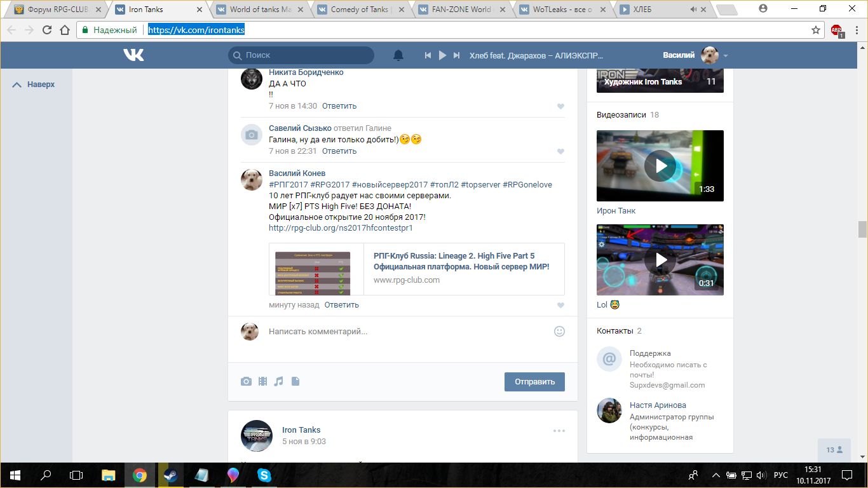This screenshot has width=868, height=488.
Task: Click the #topserver hashtag
Action: [480, 184]
